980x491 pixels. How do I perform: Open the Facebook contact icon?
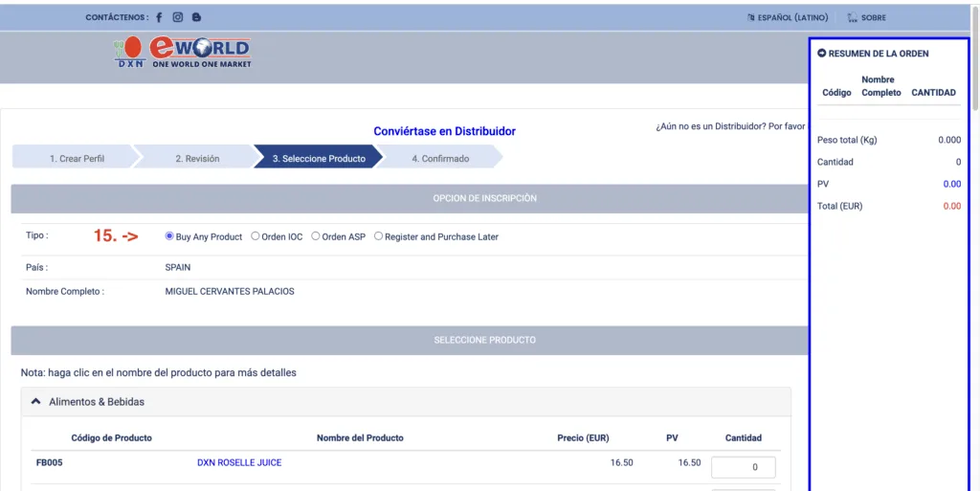coord(159,17)
